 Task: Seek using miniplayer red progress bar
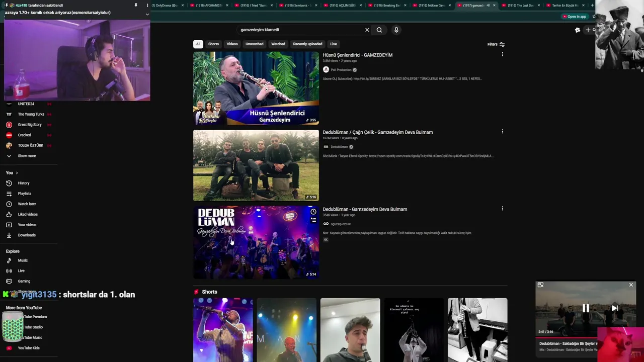point(566,338)
